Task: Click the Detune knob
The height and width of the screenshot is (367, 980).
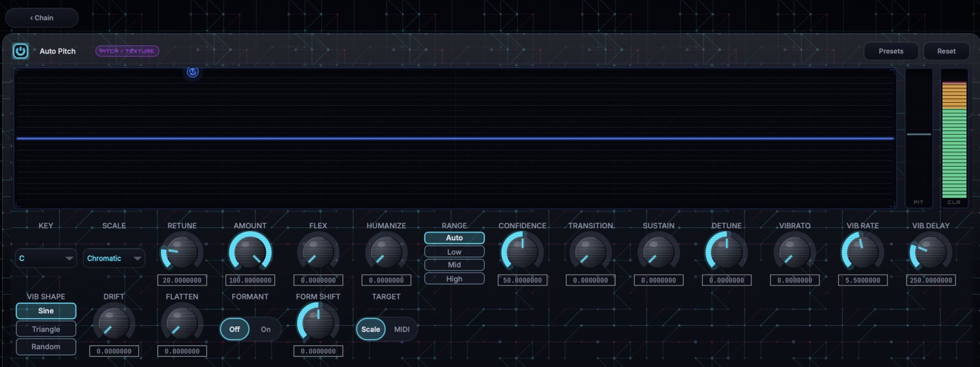Action: point(726,252)
